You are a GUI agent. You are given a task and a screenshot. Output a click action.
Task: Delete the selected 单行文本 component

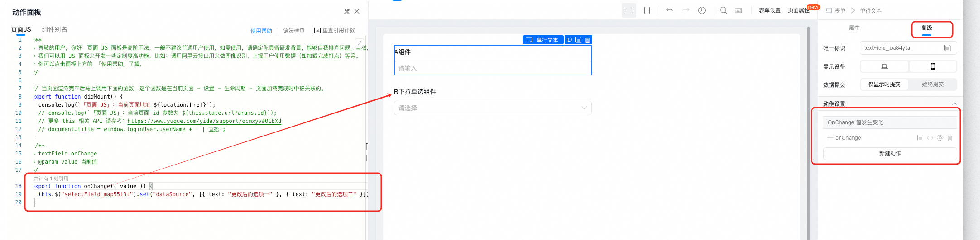(x=587, y=40)
